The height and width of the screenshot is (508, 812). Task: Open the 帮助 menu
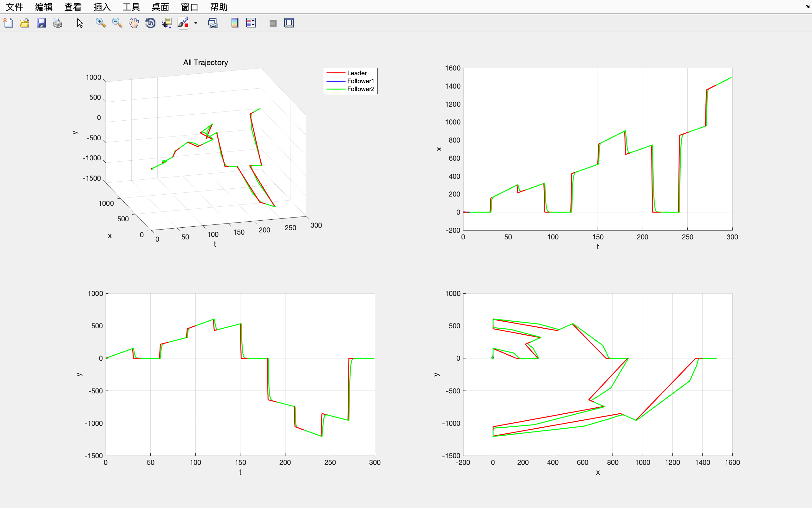pyautogui.click(x=219, y=7)
